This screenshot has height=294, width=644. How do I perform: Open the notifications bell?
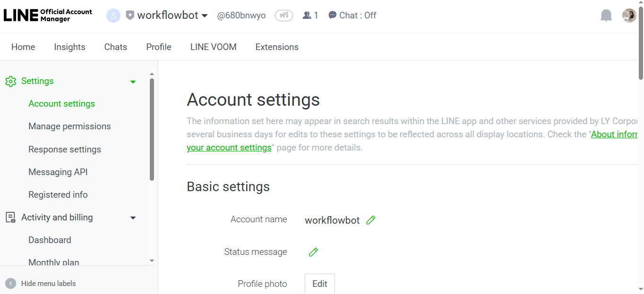pos(606,16)
